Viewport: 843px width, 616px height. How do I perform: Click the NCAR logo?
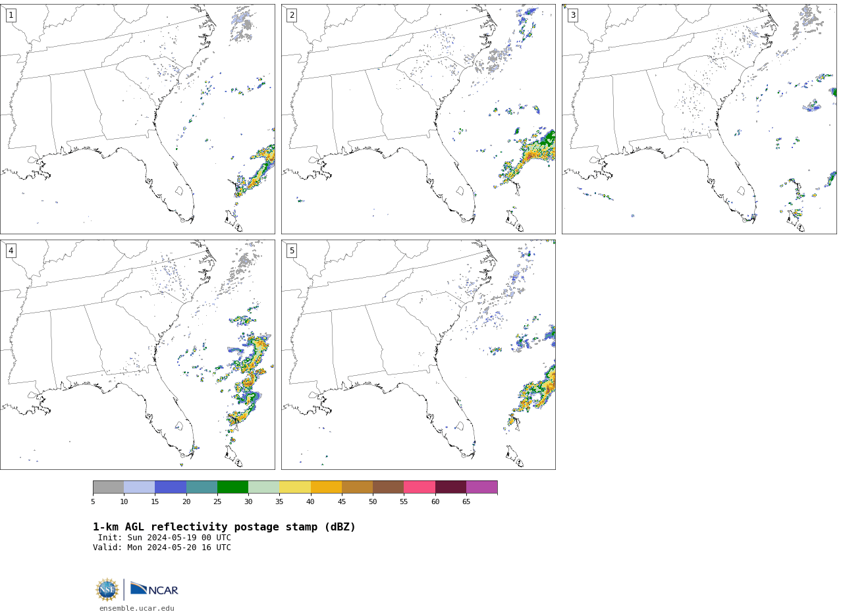[154, 590]
